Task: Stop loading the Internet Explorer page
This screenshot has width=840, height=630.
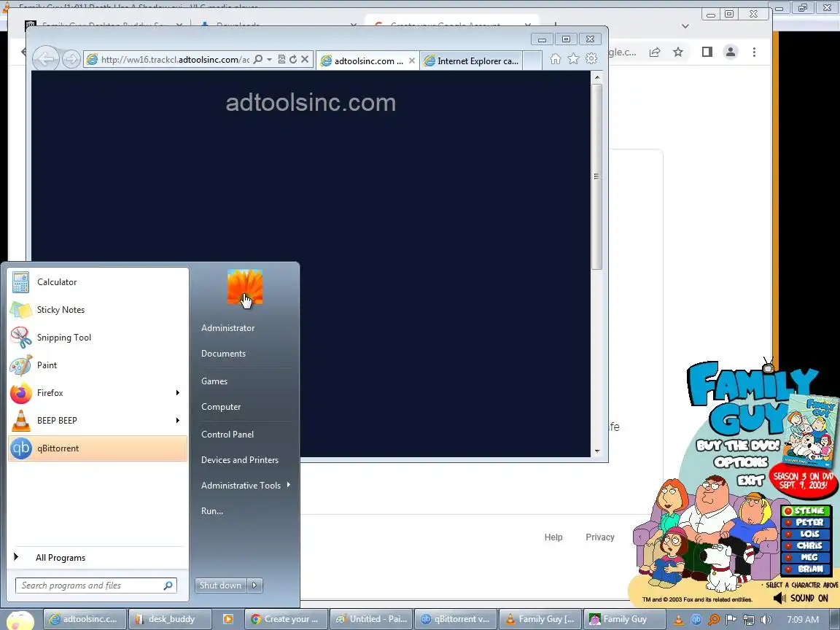Action: coord(305,60)
